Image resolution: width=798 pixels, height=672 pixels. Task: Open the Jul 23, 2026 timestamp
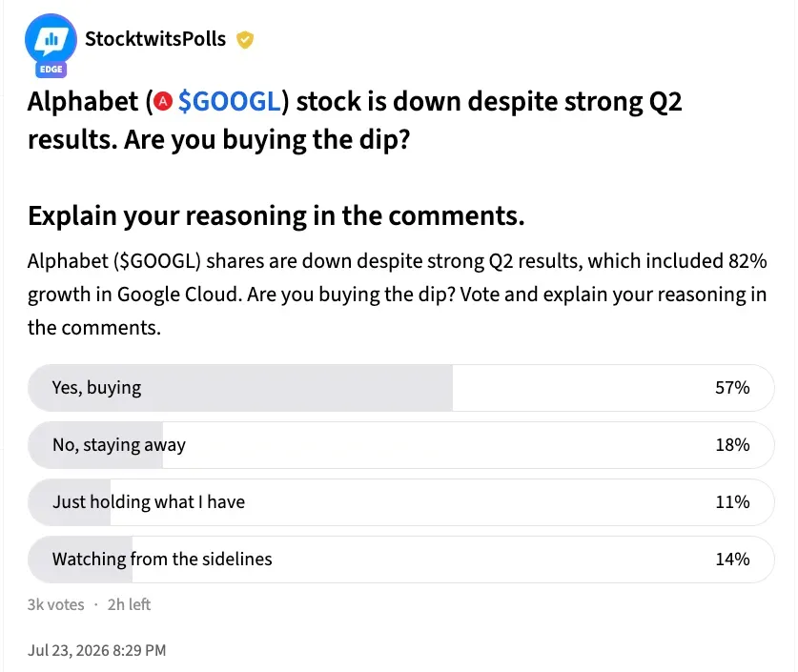tap(96, 650)
